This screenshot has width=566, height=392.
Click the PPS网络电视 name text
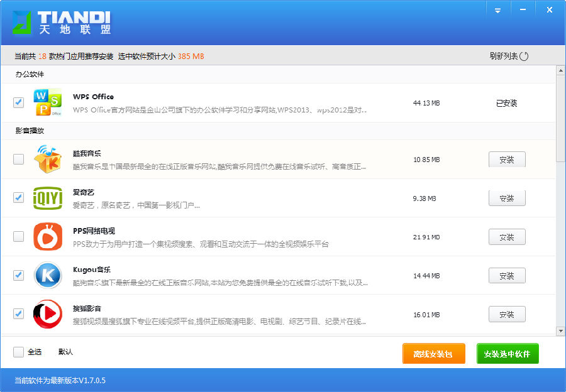point(94,231)
